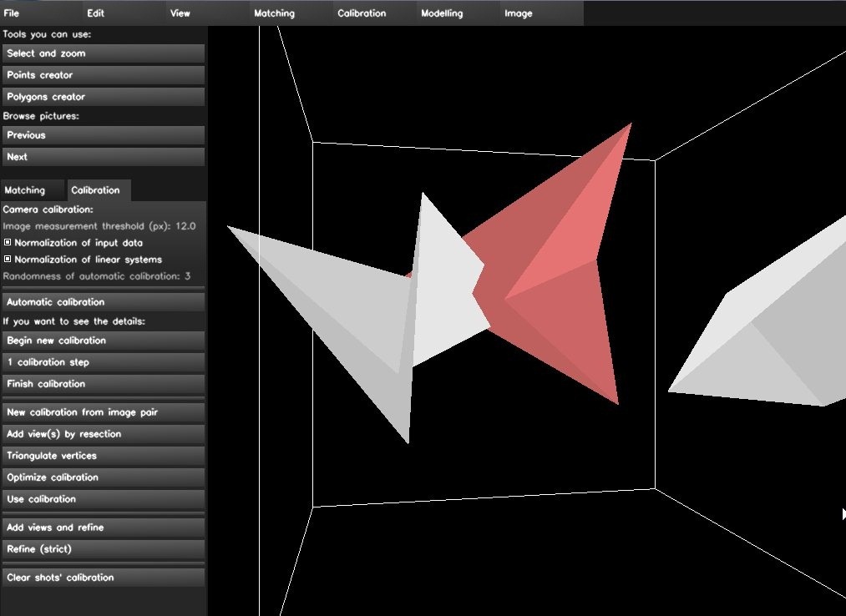Toggle Normalization of input data checkbox
Viewport: 846px width, 616px height.
(x=8, y=243)
